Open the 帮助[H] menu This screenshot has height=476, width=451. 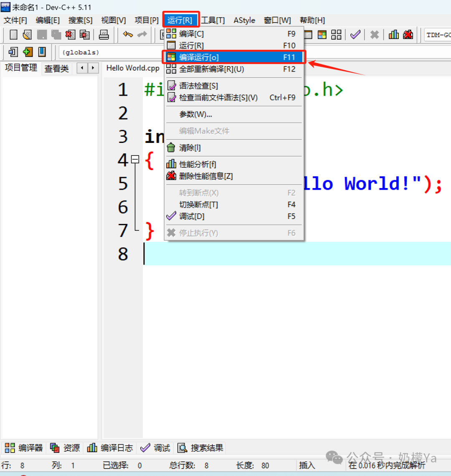tap(312, 20)
